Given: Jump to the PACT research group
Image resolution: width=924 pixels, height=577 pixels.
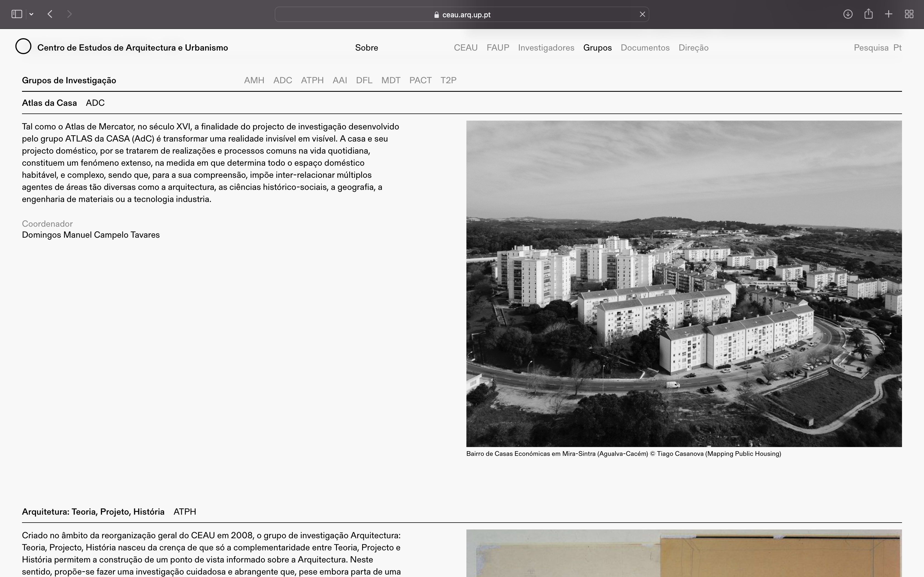Looking at the screenshot, I should coord(420,80).
